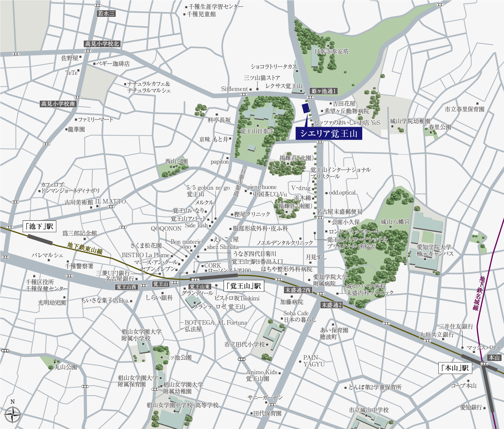Image resolution: width=504 pixels, height=429 pixels.
Task: Click the 姫ヶ池通1 intersection sign
Action: pos(324,91)
